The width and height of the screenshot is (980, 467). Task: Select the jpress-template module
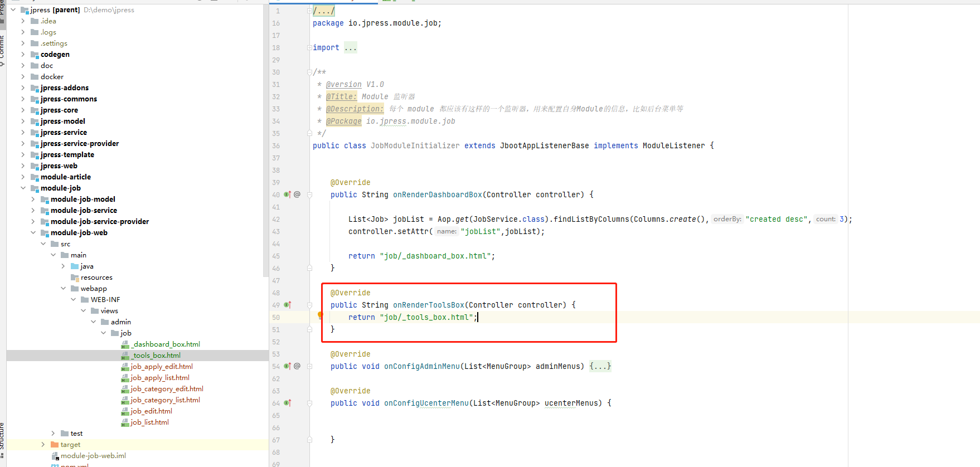tap(67, 155)
